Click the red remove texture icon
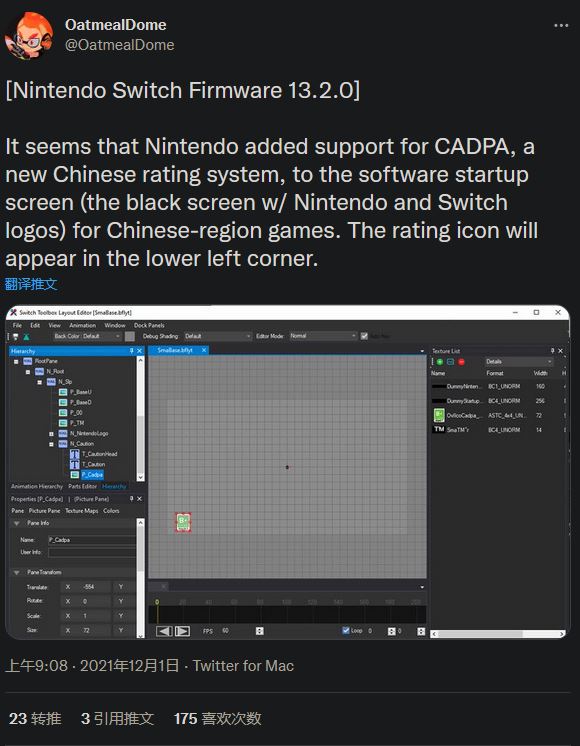The width and height of the screenshot is (580, 746). tap(461, 362)
